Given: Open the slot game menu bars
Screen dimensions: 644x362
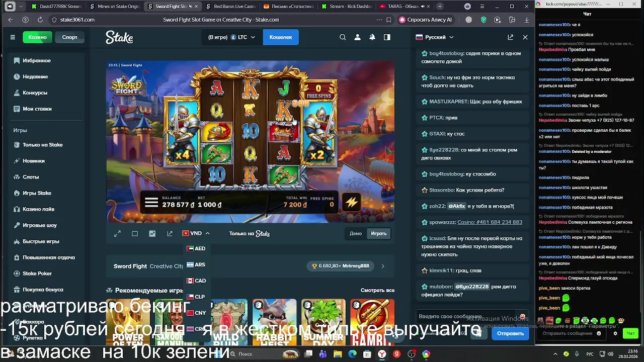Looking at the screenshot, I should coord(151,203).
